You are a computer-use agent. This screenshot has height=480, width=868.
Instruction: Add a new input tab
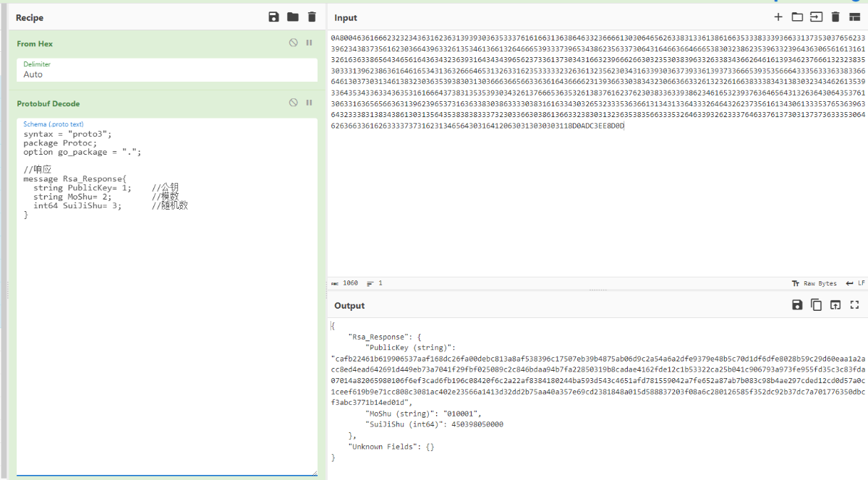(778, 17)
